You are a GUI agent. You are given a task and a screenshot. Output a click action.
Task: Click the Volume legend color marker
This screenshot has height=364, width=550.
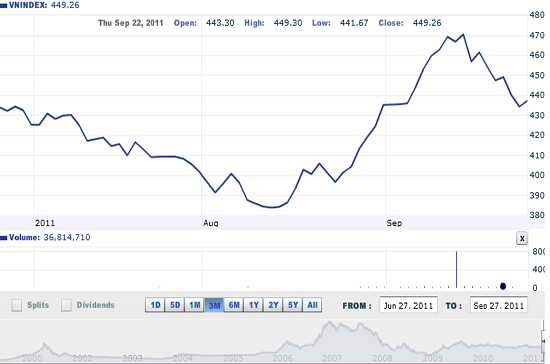pos(4,238)
